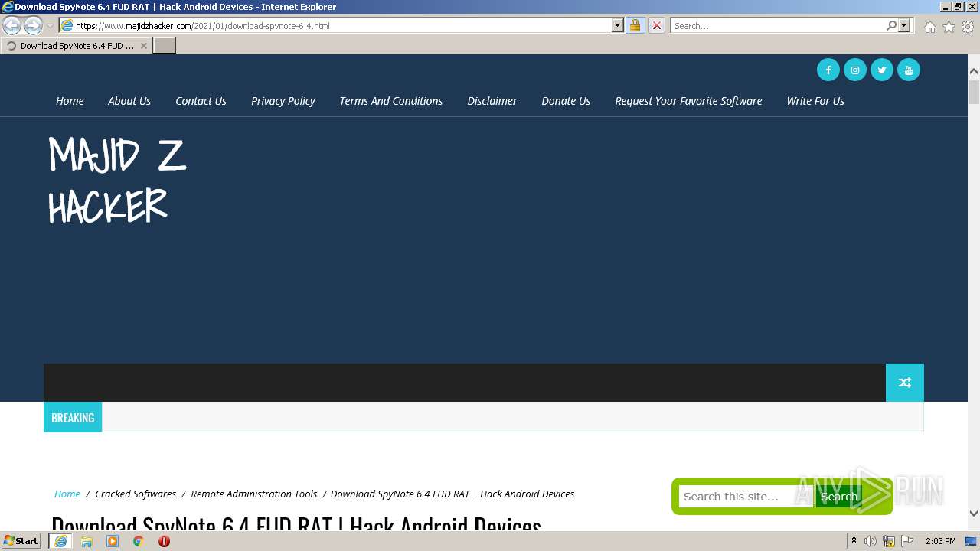Close the Download SpyNote tab
Viewport: 980px width, 551px height.
coord(143,46)
